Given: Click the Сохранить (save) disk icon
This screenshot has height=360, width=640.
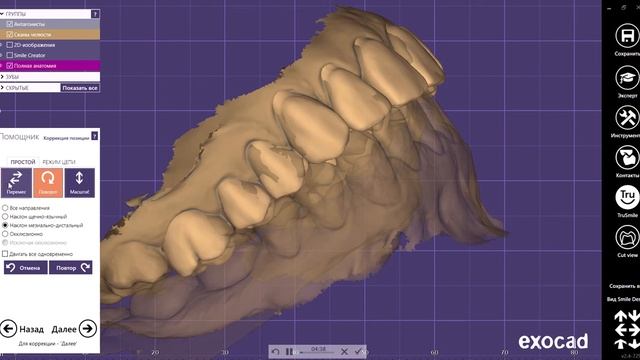Looking at the screenshot, I should (x=627, y=36).
